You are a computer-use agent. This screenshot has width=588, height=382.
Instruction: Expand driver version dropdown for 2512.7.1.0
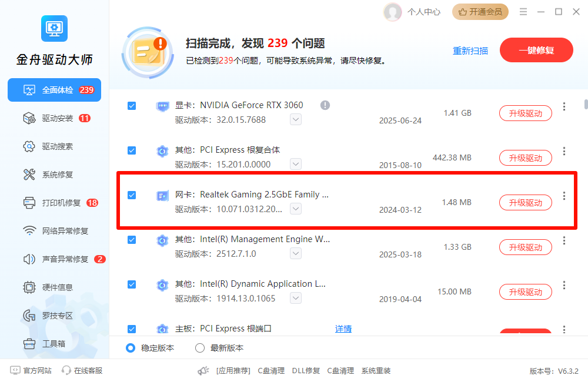[296, 253]
